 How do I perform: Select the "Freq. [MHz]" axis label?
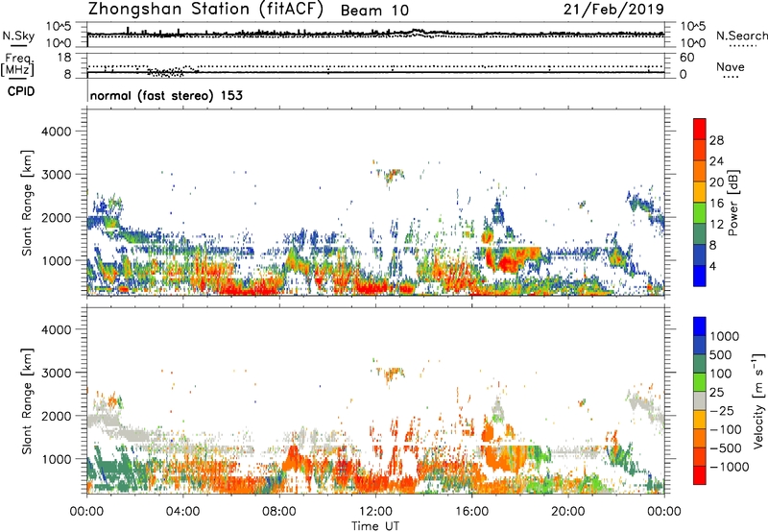(x=18, y=64)
